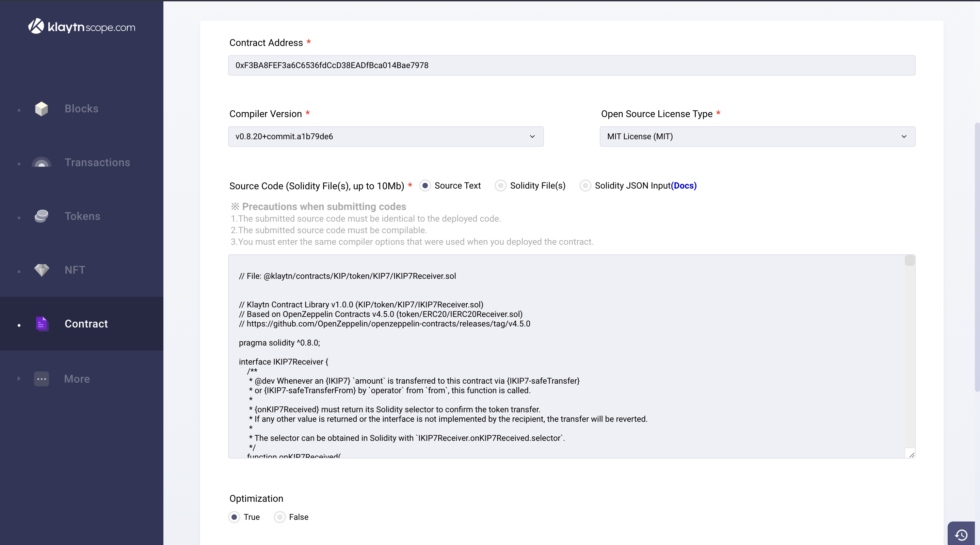Select Solidity JSON Input radio option
The height and width of the screenshot is (545, 980).
(x=585, y=186)
